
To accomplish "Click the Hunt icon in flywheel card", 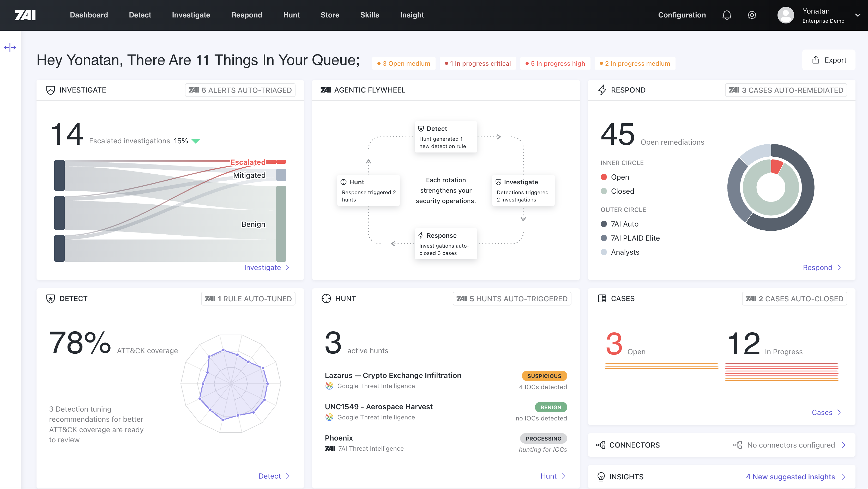I will [343, 182].
